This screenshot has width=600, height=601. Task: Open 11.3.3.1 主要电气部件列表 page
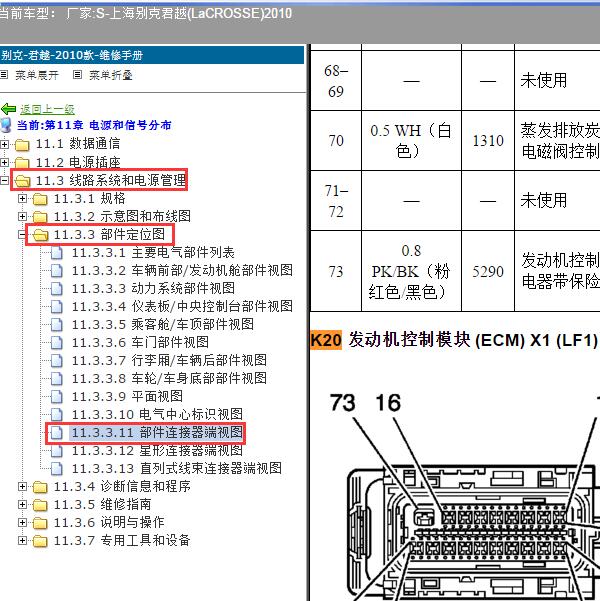pos(153,253)
